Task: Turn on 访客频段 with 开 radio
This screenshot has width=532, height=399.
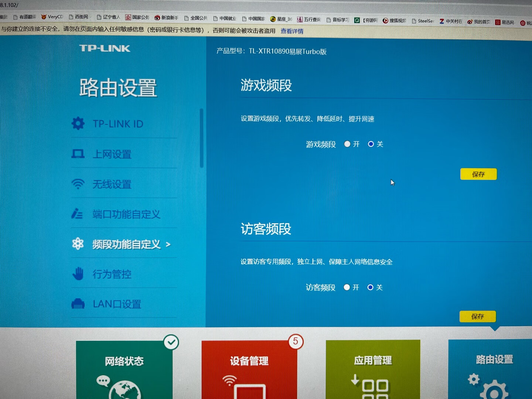Action: tap(347, 287)
